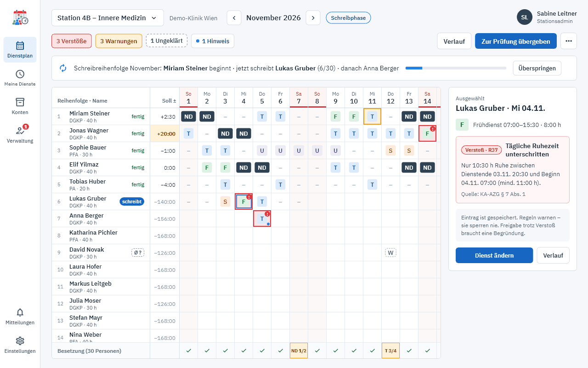
Task: Click David Novak's Ø? marker
Action: (x=137, y=253)
